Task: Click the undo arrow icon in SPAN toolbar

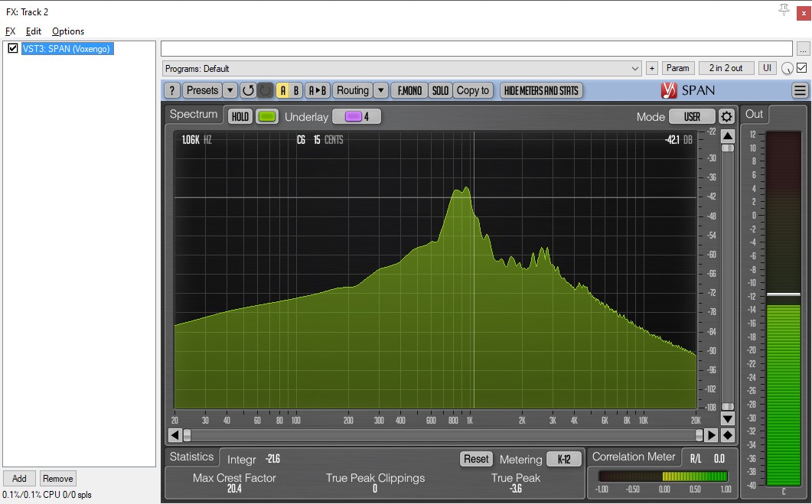Action: click(248, 90)
